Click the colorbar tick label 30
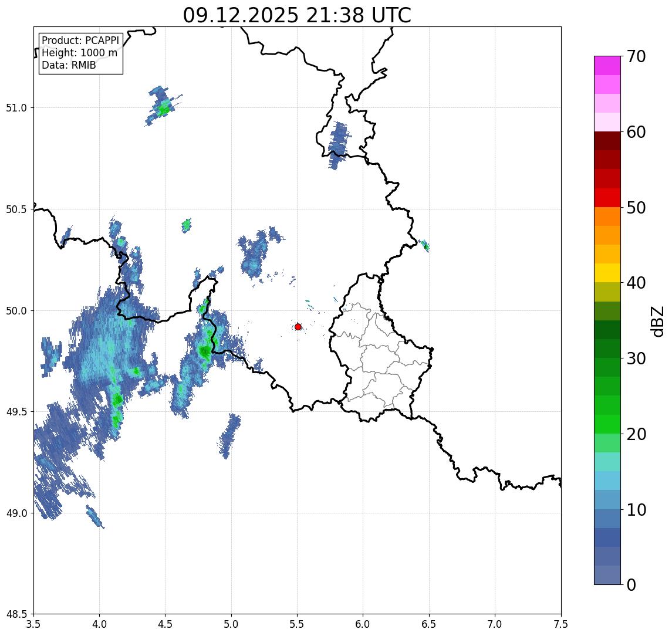The image size is (672, 636). [636, 358]
